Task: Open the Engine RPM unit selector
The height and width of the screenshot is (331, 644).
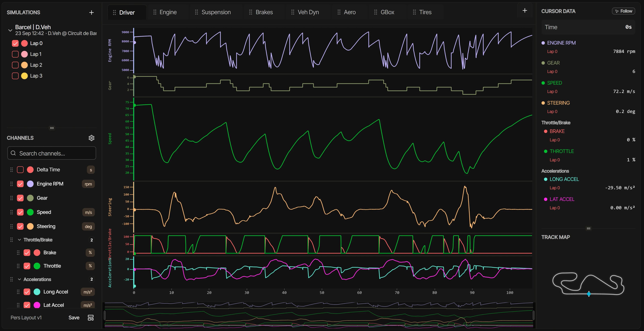Action: 88,184
